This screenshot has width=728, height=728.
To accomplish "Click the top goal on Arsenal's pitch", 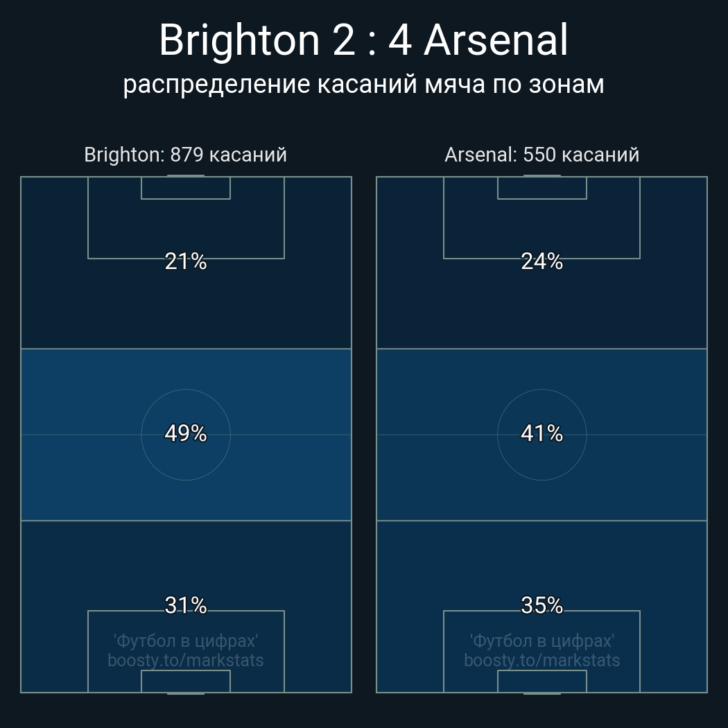I will tap(541, 176).
